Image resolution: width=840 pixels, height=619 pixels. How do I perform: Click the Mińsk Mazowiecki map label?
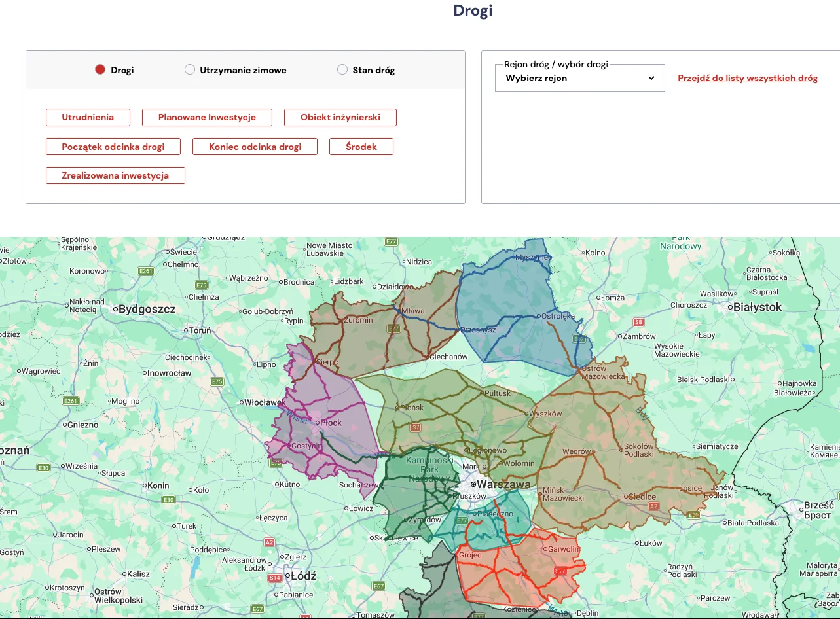(x=563, y=494)
